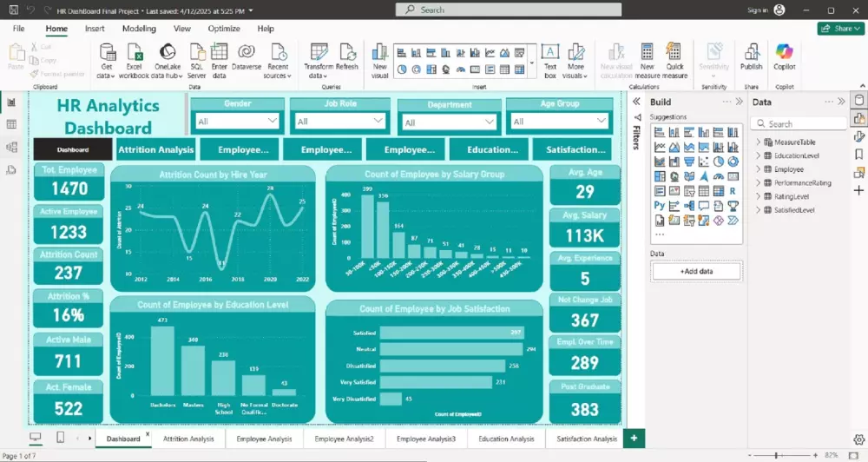The height and width of the screenshot is (462, 868).
Task: Save the report from title bar
Action: pos(14,10)
